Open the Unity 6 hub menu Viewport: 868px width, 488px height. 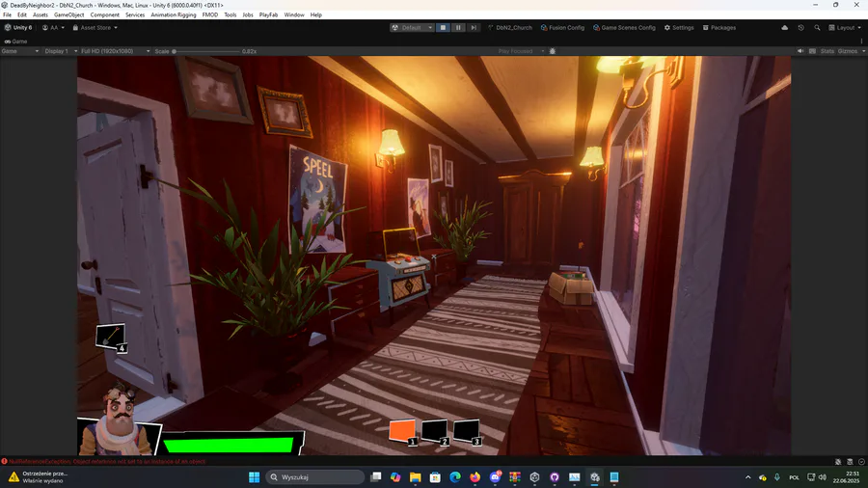coord(18,28)
